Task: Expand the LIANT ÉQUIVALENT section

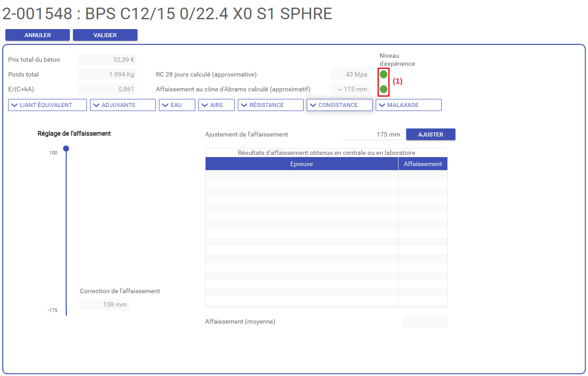Action: click(x=47, y=105)
